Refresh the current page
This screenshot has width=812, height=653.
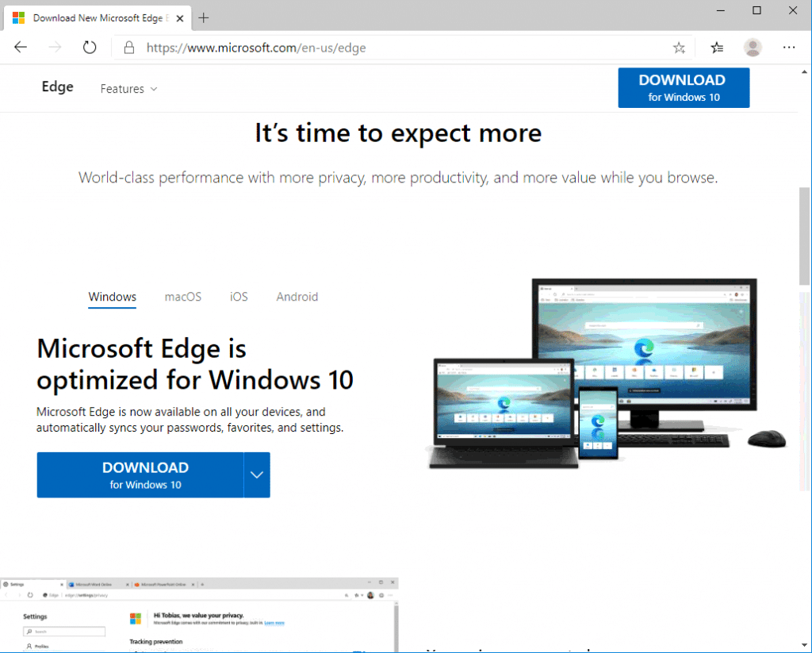[89, 47]
